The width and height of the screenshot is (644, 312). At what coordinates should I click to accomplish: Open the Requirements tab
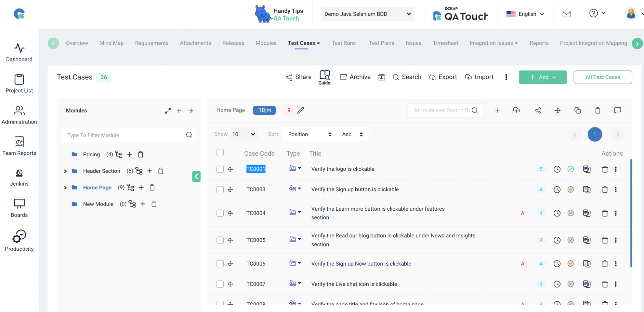tap(152, 43)
